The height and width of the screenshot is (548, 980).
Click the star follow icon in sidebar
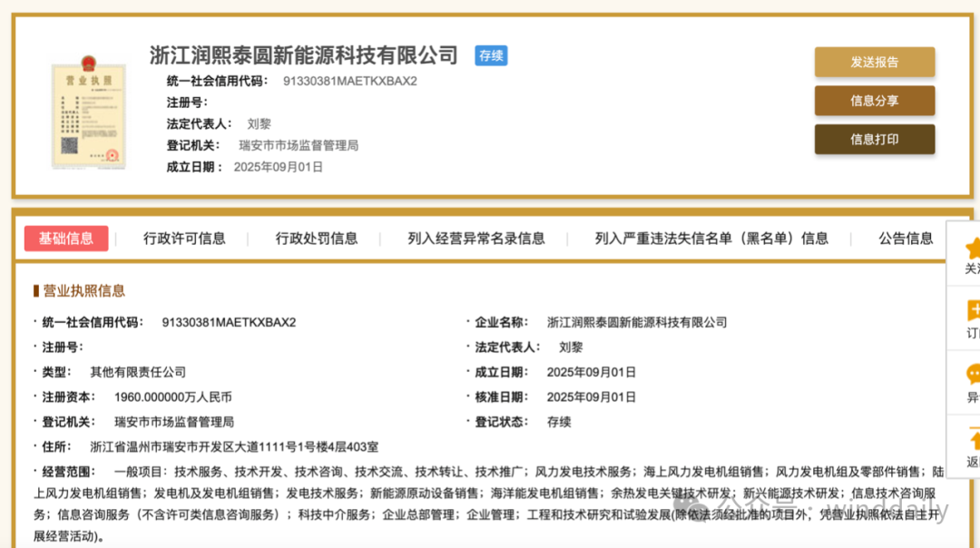pyautogui.click(x=972, y=248)
